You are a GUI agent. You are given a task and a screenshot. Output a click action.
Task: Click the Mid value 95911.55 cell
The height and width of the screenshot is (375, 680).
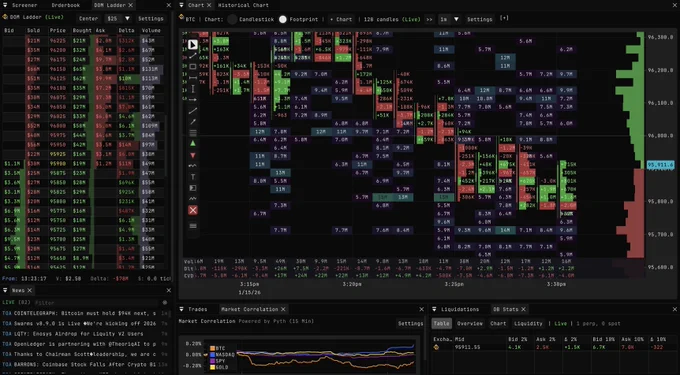pos(468,347)
